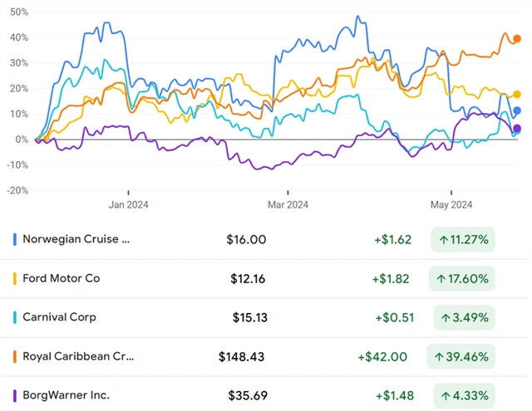The image size is (532, 411).
Task: Click the 3.49% change badge
Action: 462,317
